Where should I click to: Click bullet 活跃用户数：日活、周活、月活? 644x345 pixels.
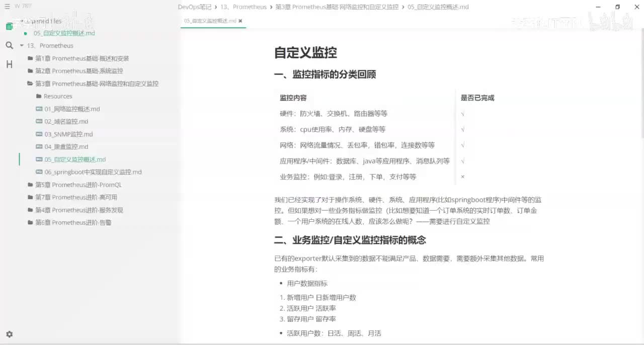pyautogui.click(x=334, y=333)
